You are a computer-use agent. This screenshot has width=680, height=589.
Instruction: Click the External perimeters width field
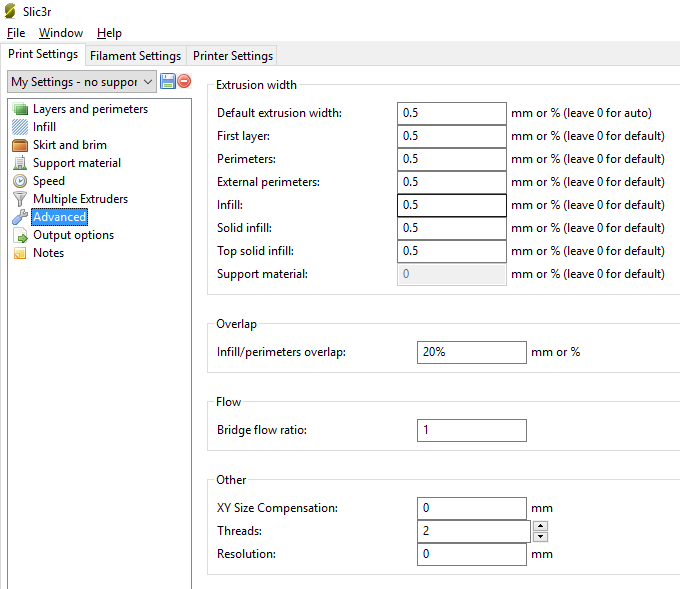(451, 182)
